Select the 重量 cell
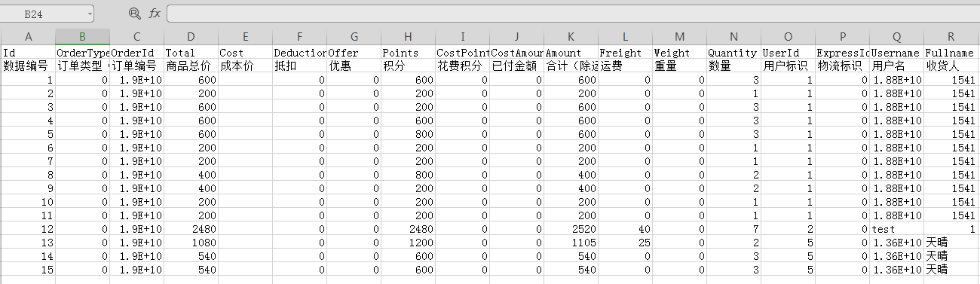Image resolution: width=980 pixels, height=284 pixels. click(x=679, y=66)
